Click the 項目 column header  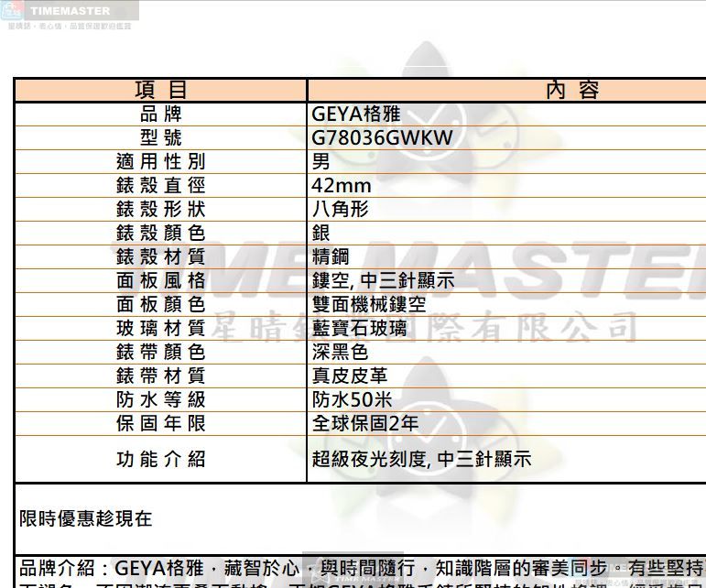pos(161,90)
